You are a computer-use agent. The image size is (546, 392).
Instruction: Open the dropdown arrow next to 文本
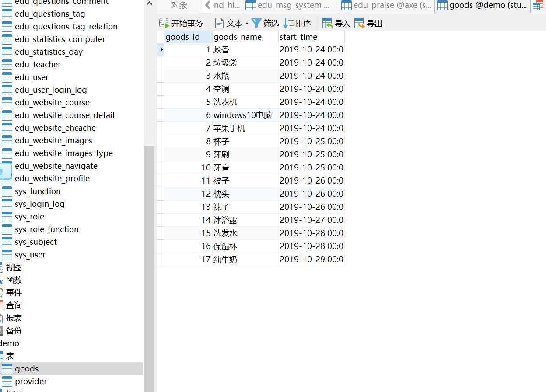tap(247, 24)
